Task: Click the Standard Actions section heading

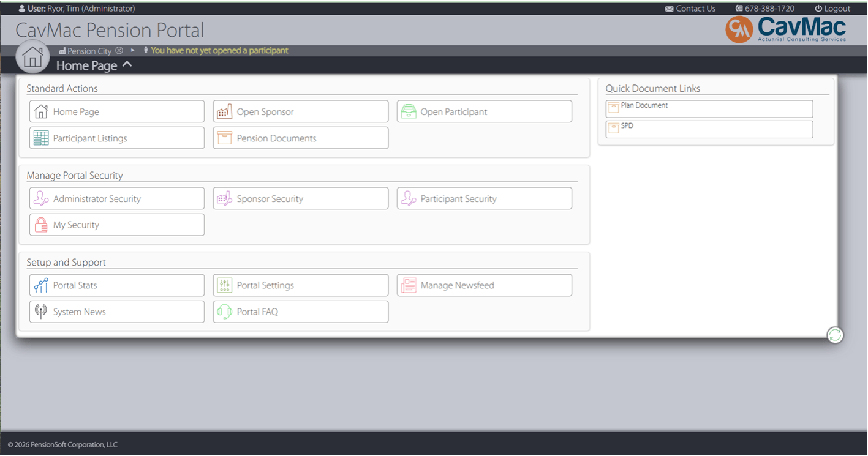Action: pyautogui.click(x=62, y=88)
